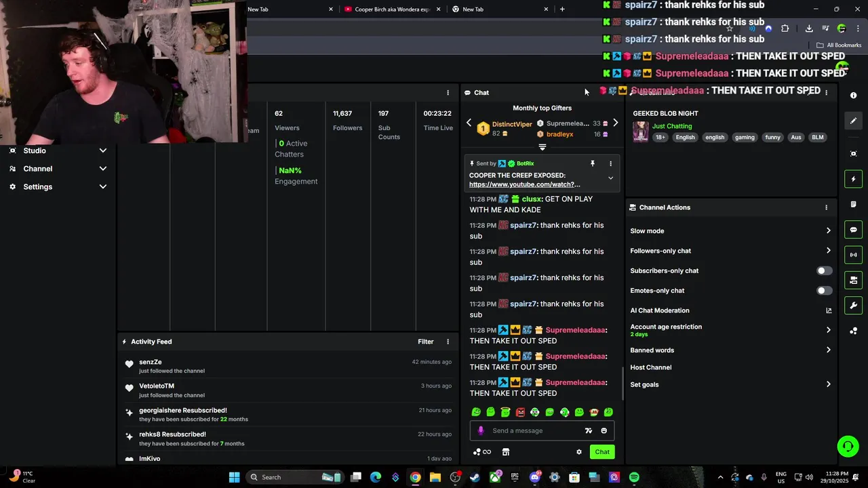Click the gaming stream tag
Image resolution: width=868 pixels, height=488 pixels.
click(745, 138)
